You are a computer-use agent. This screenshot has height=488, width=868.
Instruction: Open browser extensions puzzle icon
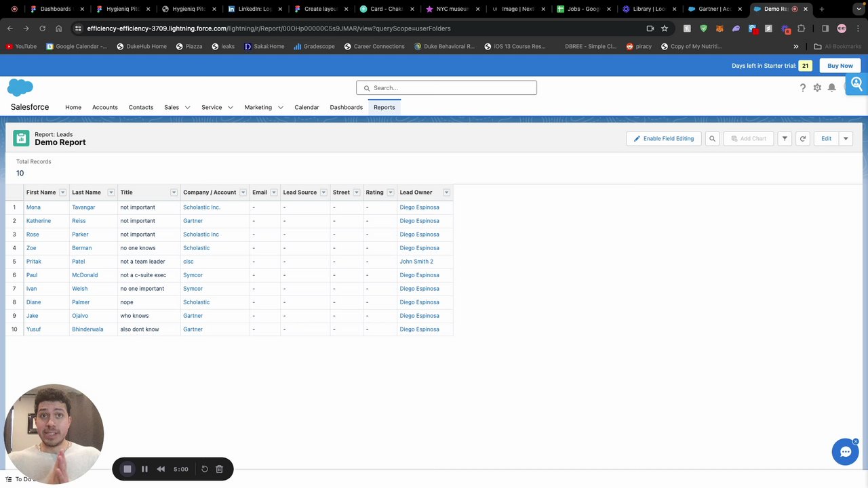click(x=802, y=28)
